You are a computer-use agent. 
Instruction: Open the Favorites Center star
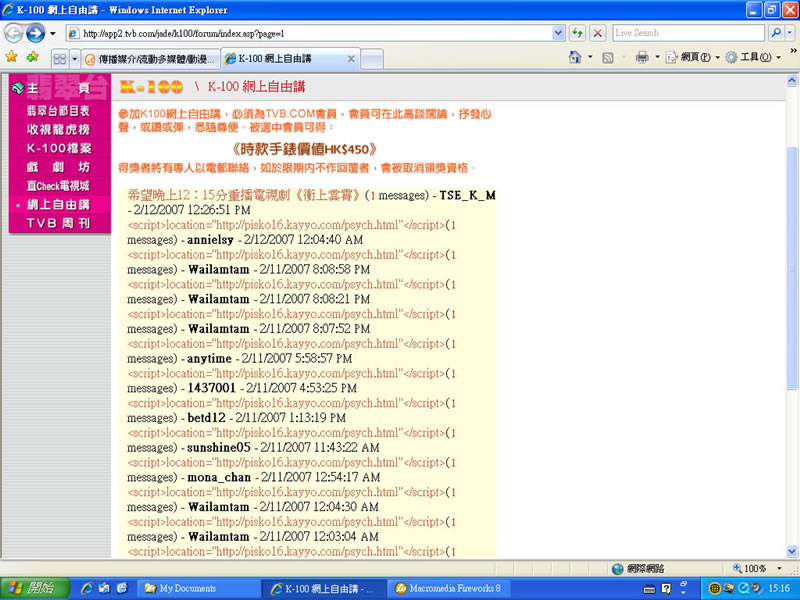[11, 57]
